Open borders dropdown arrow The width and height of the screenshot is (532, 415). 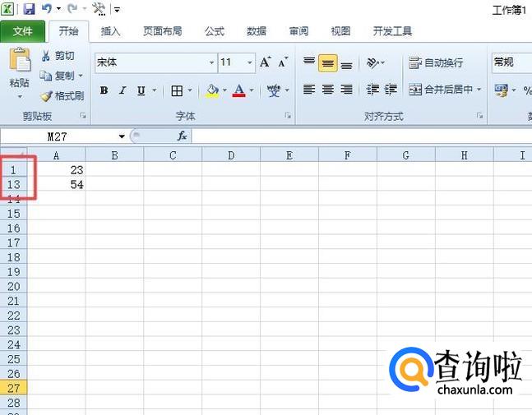click(190, 90)
